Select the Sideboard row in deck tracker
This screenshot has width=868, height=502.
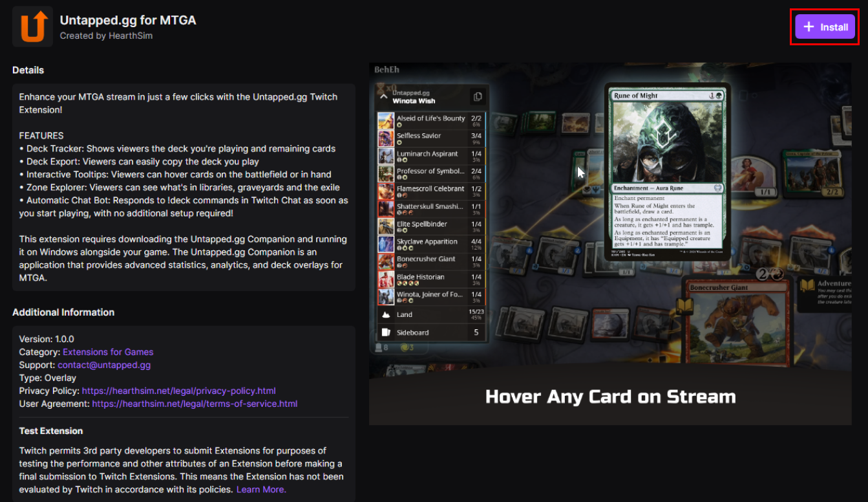pos(431,333)
